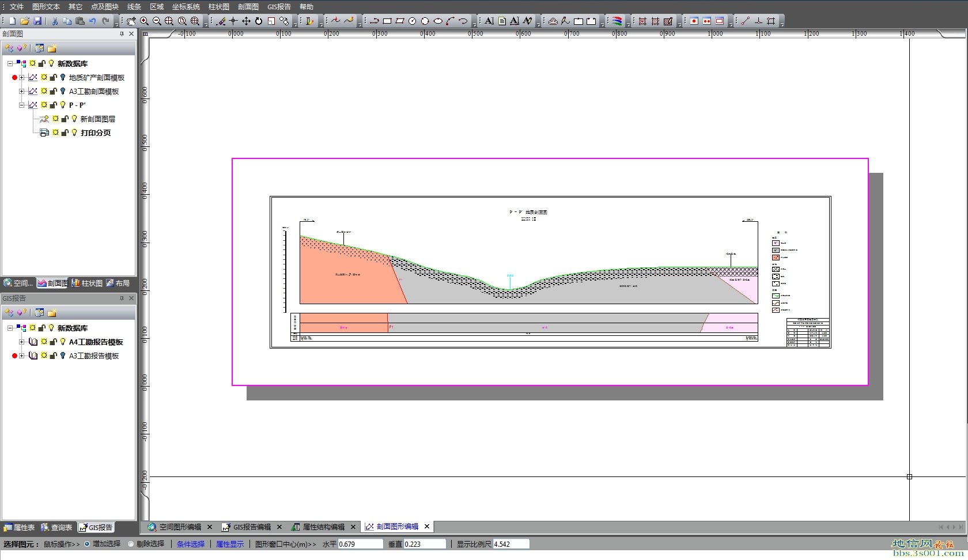
Task: Open the 图形文本 menu
Action: [46, 7]
